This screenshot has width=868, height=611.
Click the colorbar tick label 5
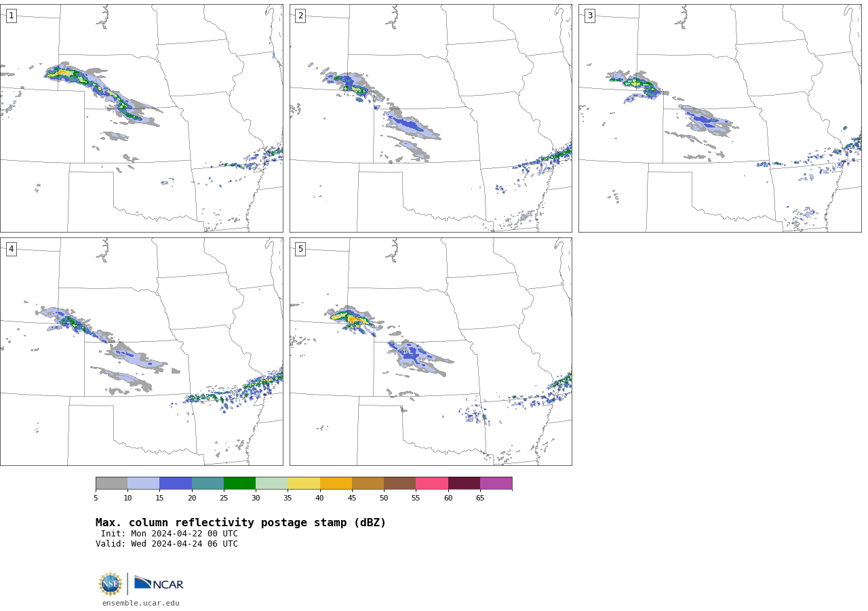[x=96, y=498]
